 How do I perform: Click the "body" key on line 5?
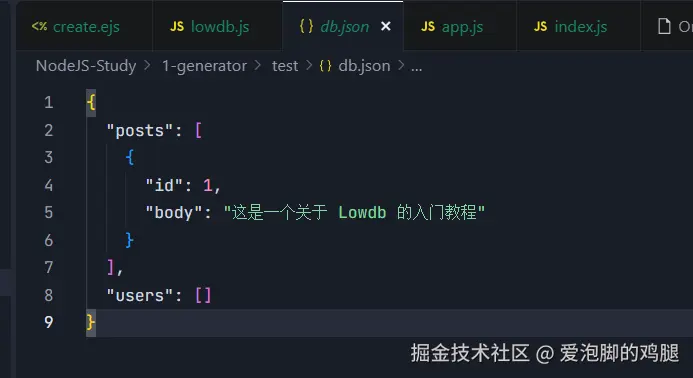point(174,213)
